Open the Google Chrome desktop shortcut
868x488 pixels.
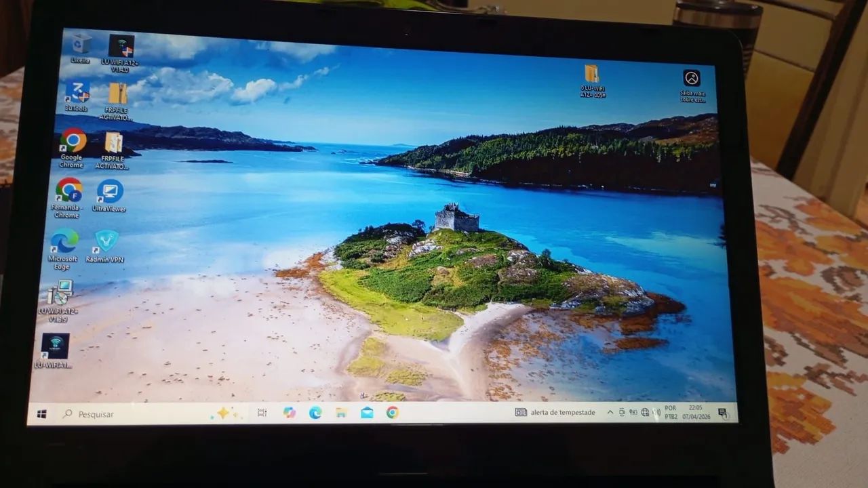pyautogui.click(x=71, y=148)
